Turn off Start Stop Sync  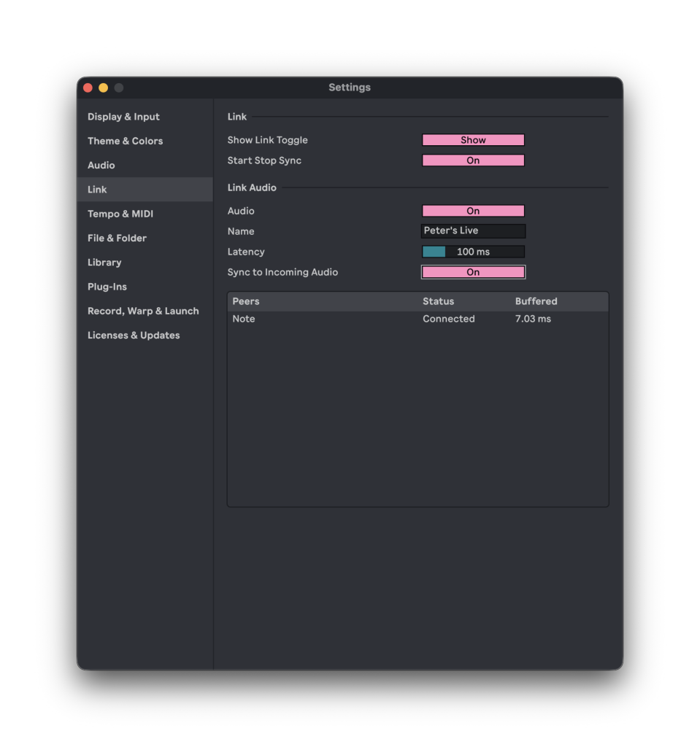(x=473, y=160)
